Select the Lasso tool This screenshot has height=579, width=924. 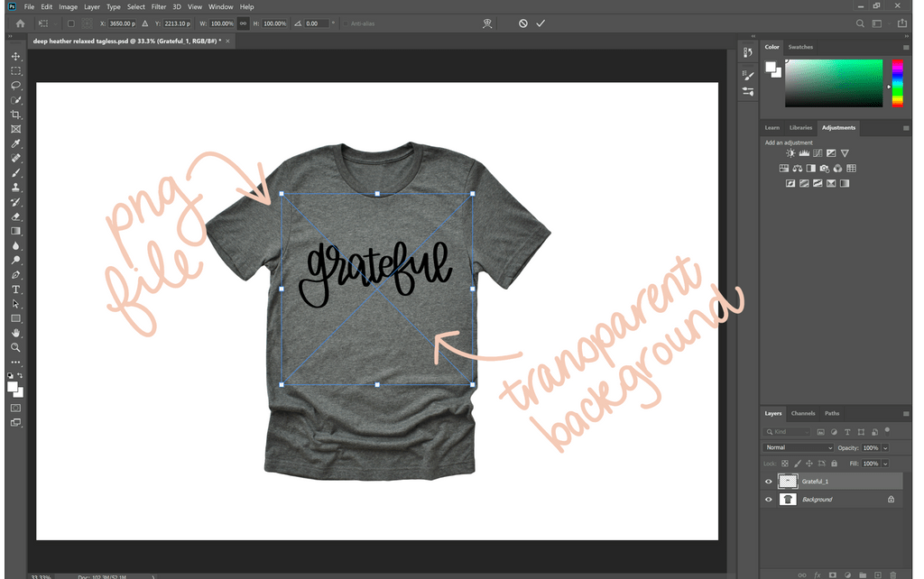(15, 85)
